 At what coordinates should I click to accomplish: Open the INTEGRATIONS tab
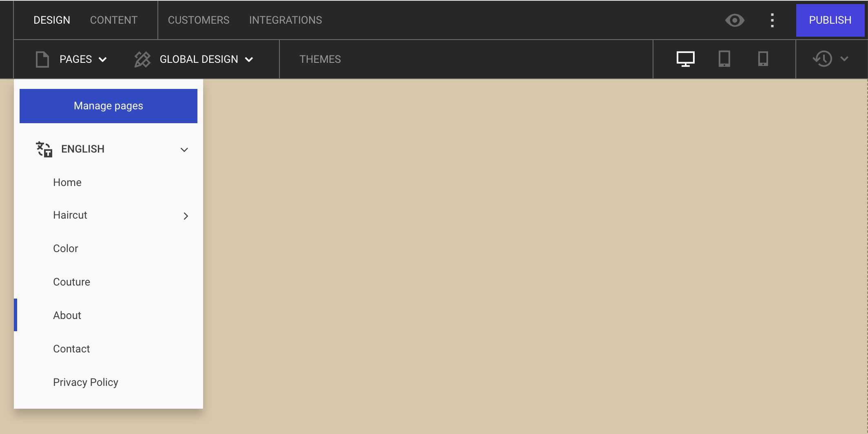click(x=286, y=20)
